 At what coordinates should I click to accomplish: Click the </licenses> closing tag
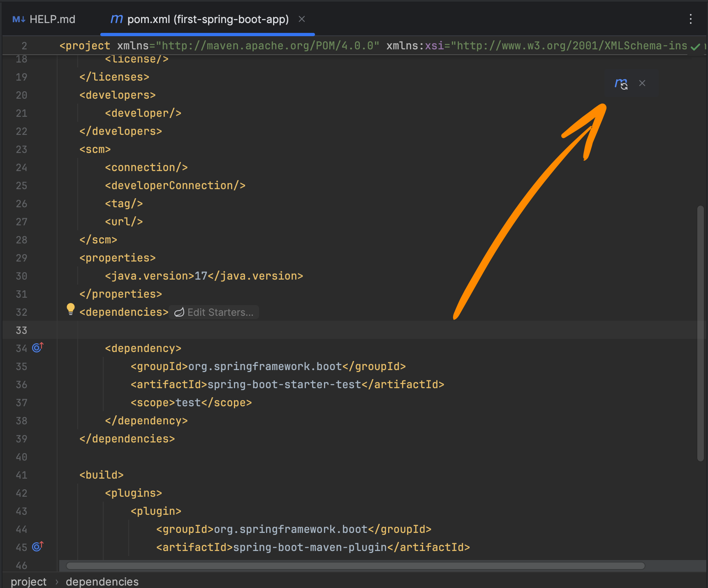114,77
